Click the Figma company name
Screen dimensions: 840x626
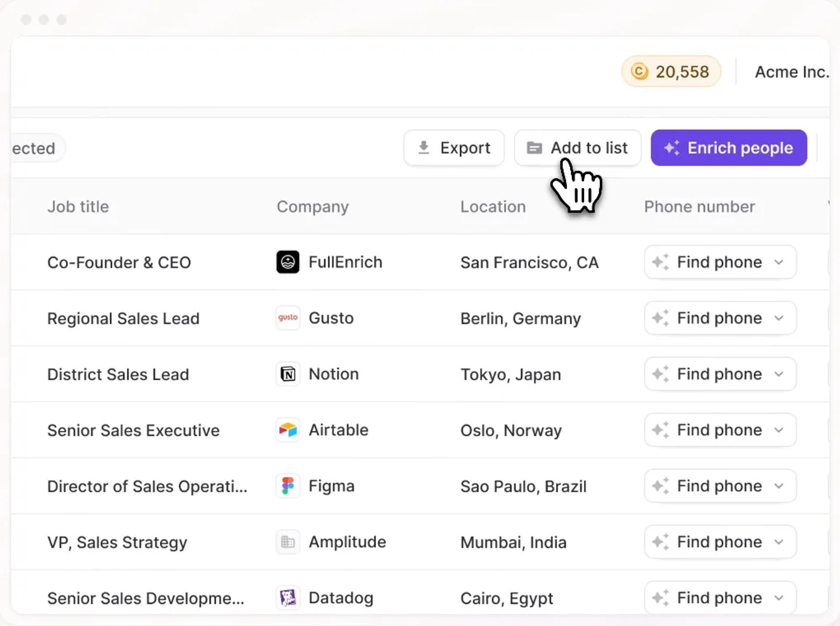click(332, 486)
